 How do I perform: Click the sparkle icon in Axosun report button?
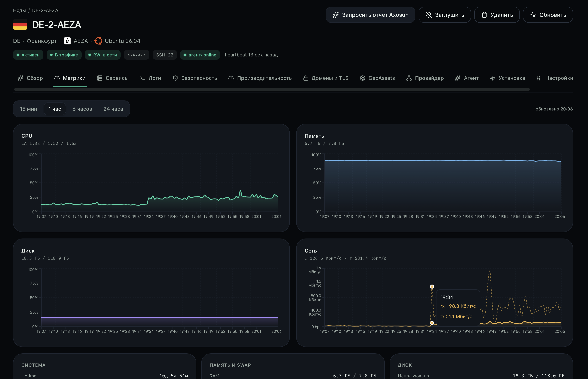(335, 15)
